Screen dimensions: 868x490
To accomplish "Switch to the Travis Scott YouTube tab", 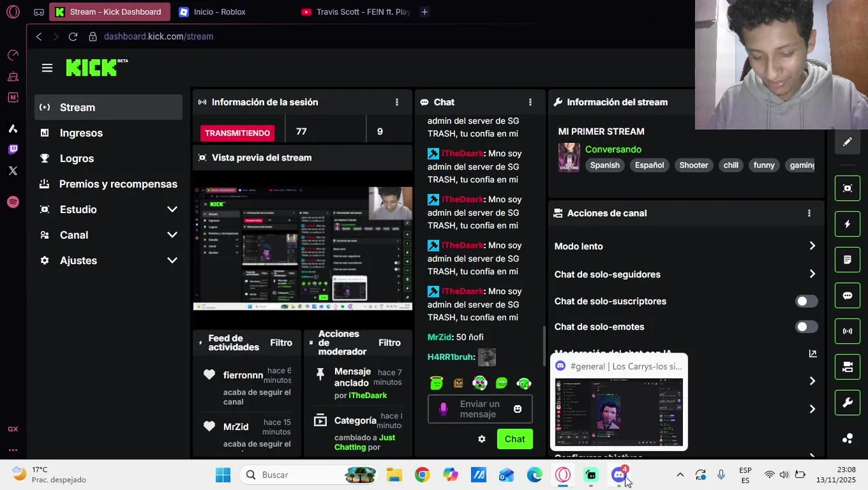I will pyautogui.click(x=355, y=12).
